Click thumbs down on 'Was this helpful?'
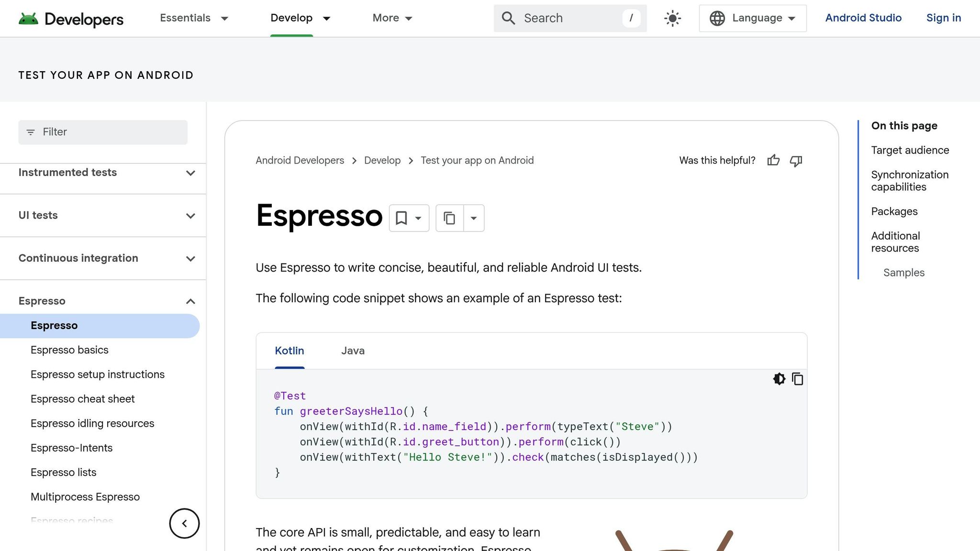This screenshot has height=551, width=980. click(796, 161)
